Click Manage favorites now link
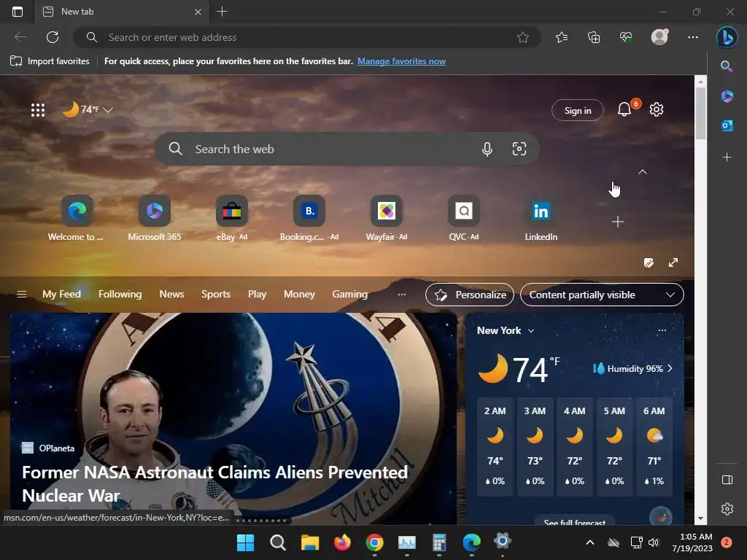The image size is (747, 560). point(402,61)
